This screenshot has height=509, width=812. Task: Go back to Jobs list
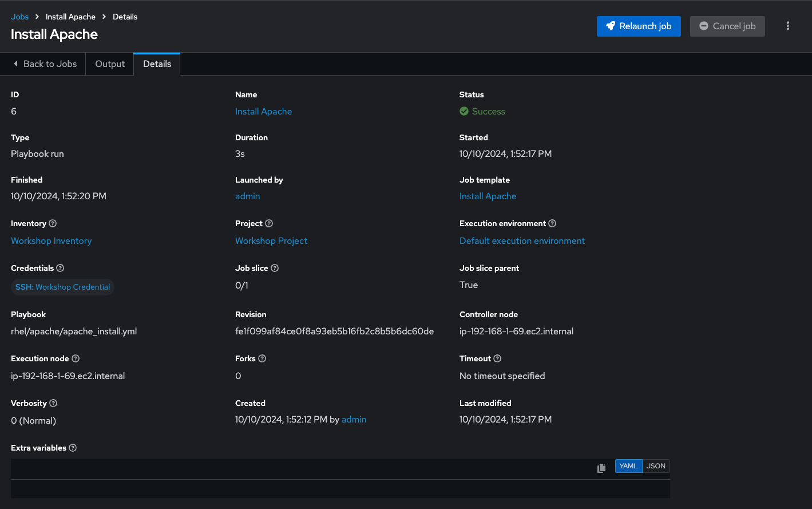45,64
